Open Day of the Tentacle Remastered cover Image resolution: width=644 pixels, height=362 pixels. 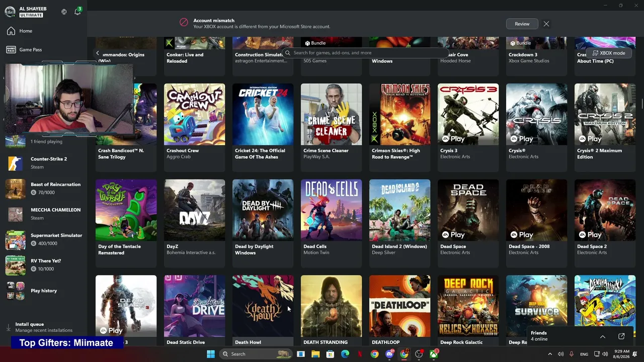126,210
